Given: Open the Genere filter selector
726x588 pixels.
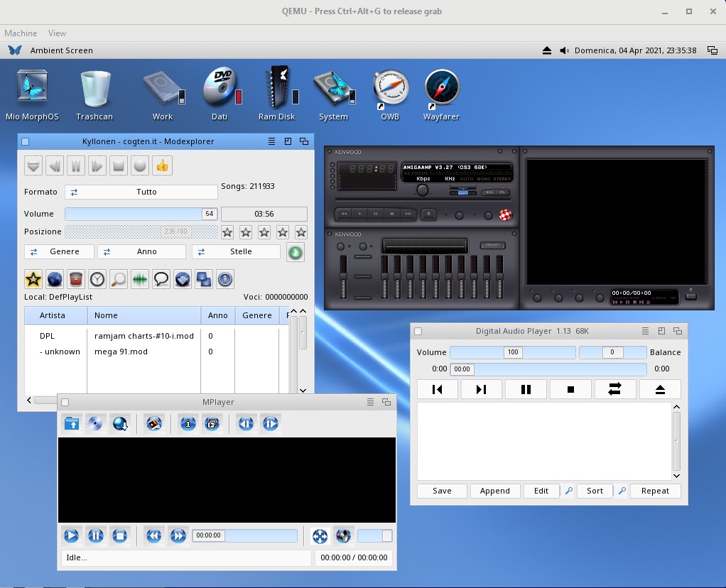Looking at the screenshot, I should (x=60, y=252).
